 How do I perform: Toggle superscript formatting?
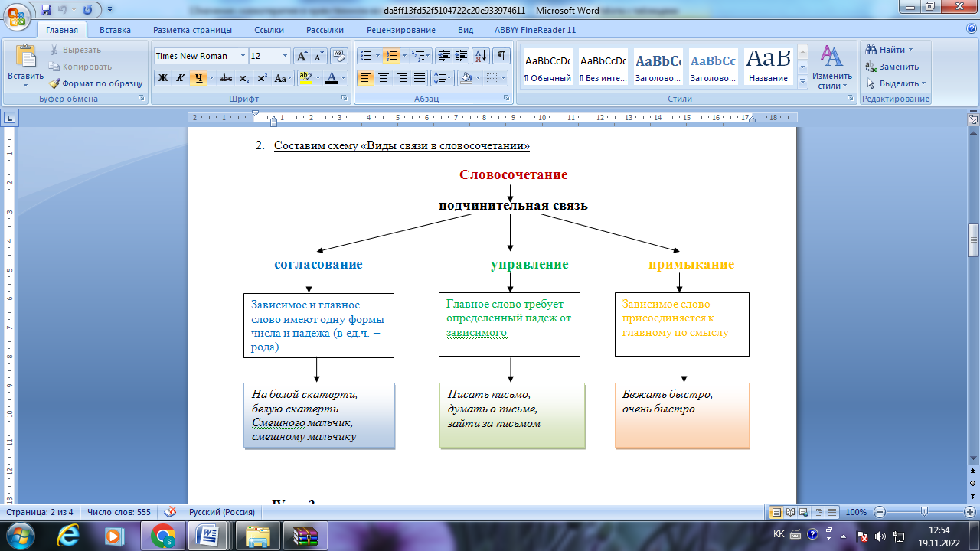262,78
